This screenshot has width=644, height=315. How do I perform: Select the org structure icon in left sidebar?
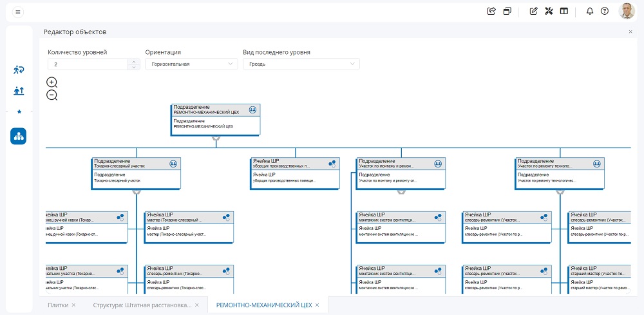coord(19,136)
